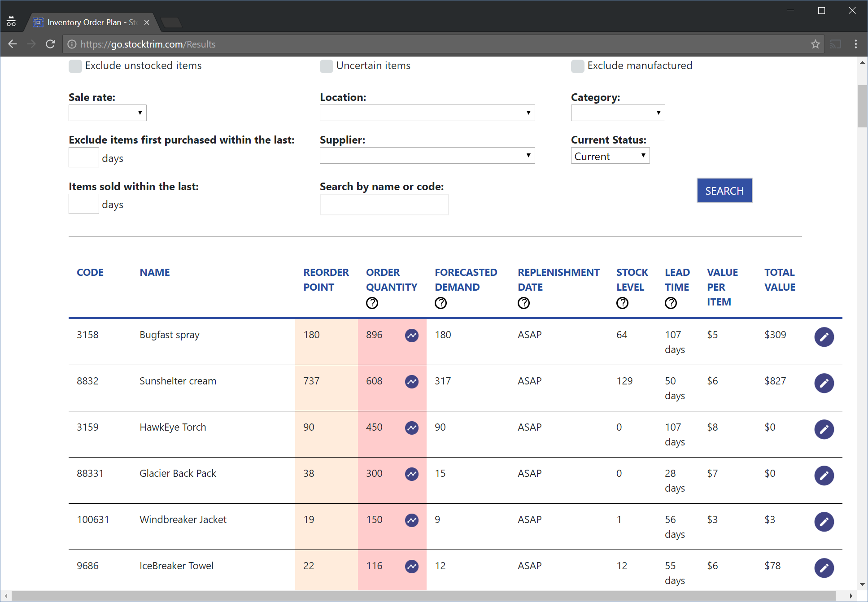Focus the Search by name or code field

384,205
